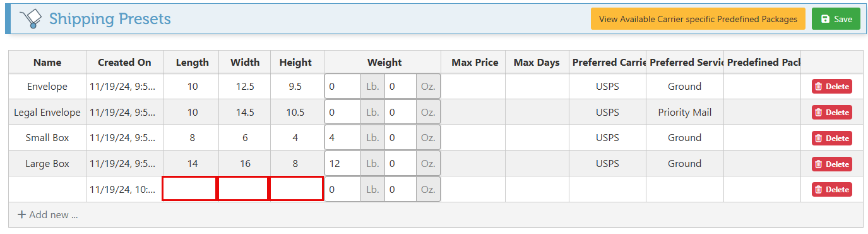This screenshot has height=234, width=868.
Task: Delete the Legal Envelope preset
Action: tap(832, 113)
